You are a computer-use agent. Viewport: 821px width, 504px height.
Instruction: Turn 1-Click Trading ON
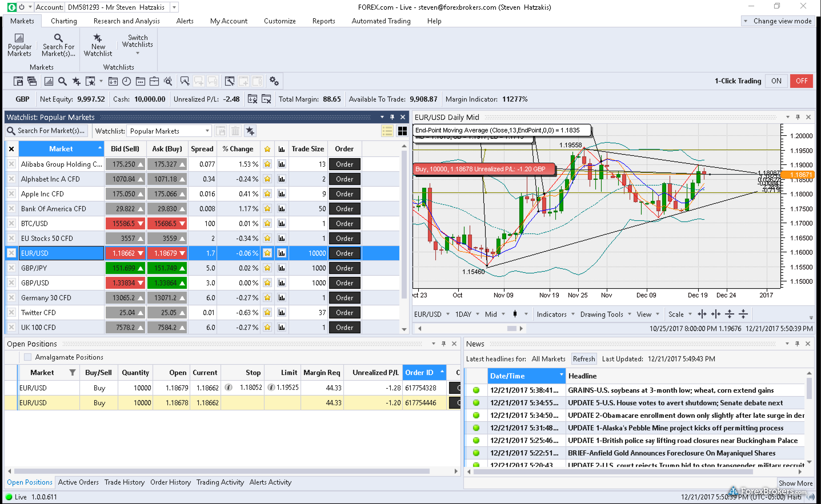click(776, 81)
